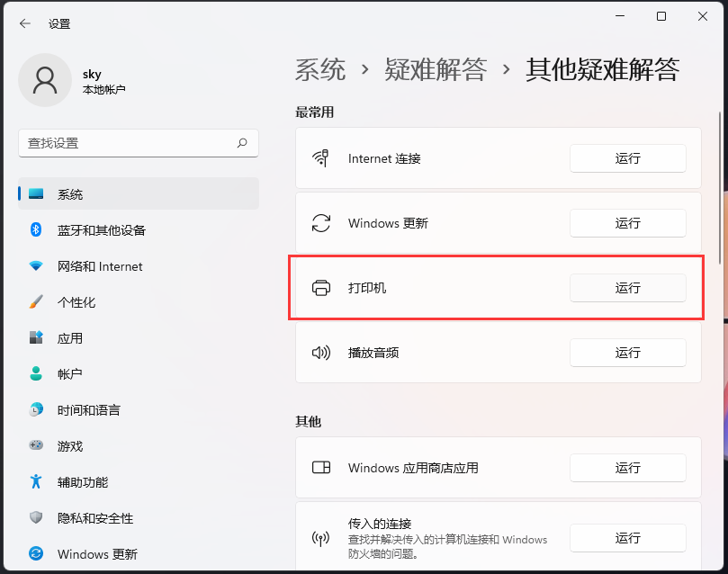
Task: Click the 其他疑难解答 page title
Action: click(x=602, y=69)
